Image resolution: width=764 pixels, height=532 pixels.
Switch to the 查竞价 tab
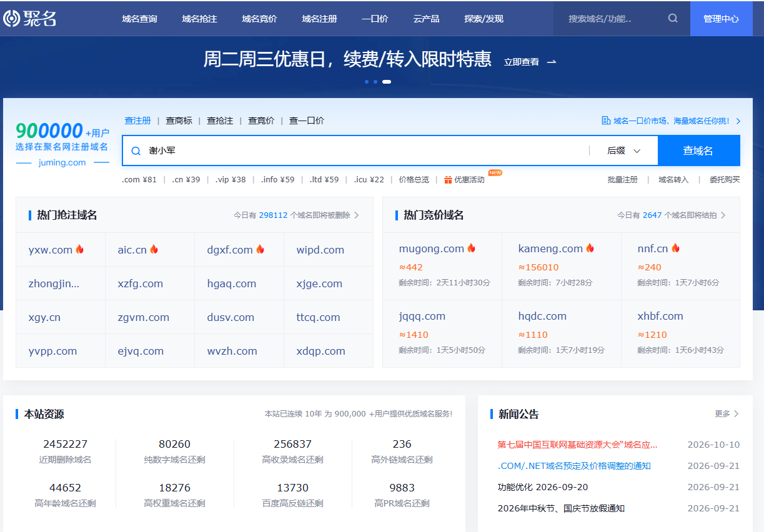[x=261, y=121]
